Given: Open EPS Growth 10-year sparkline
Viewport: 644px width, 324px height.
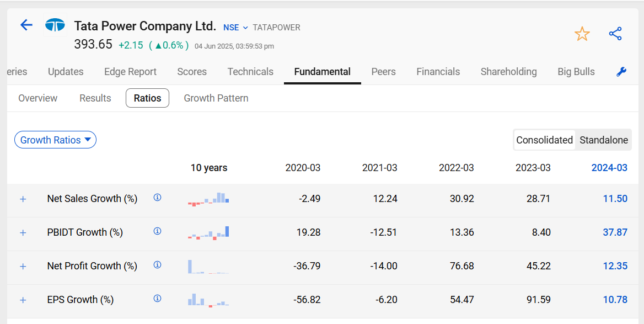Looking at the screenshot, I should coord(208,300).
